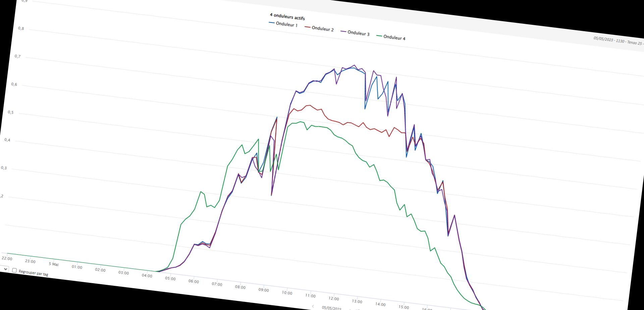Click the 0,4 y-axis label

(7, 140)
